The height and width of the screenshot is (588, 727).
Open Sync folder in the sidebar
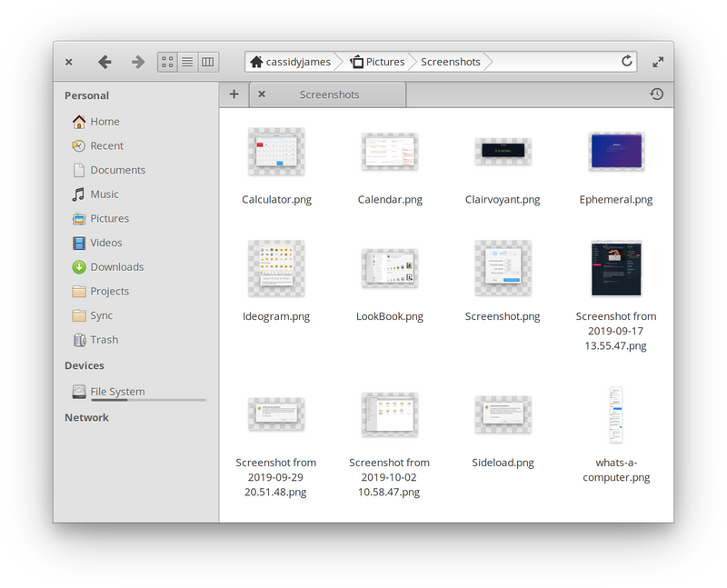[134, 315]
